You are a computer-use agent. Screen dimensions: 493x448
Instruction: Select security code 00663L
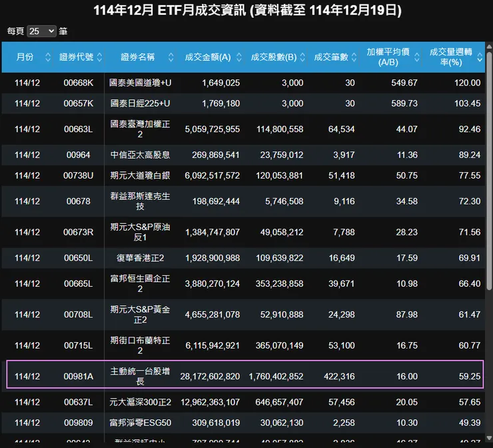pos(79,129)
